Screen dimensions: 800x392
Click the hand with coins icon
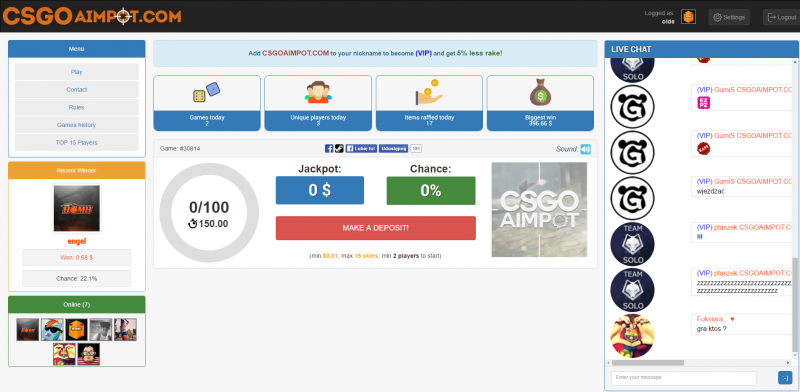[x=429, y=92]
